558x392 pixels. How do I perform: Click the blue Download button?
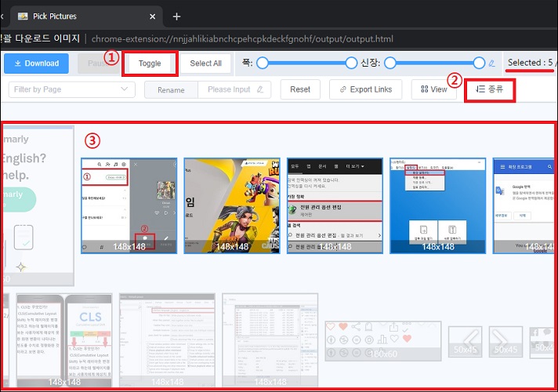click(36, 64)
